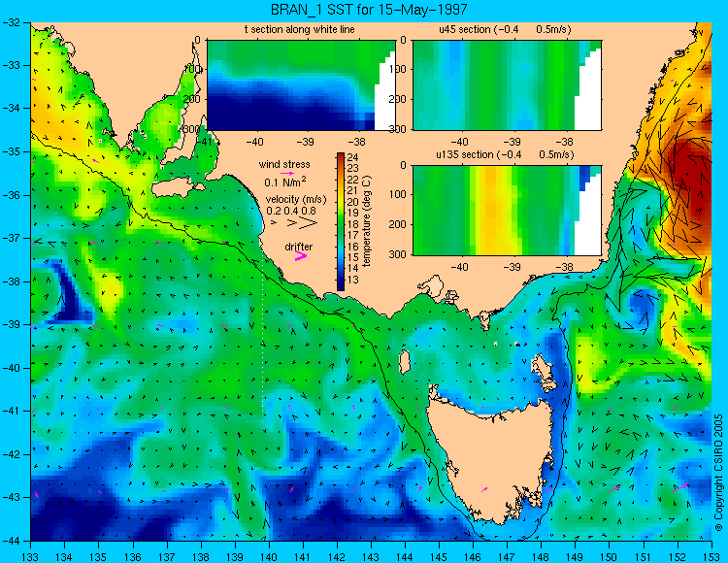Click the -44 latitude label on left axis
The height and width of the screenshot is (563, 728).
(11, 541)
